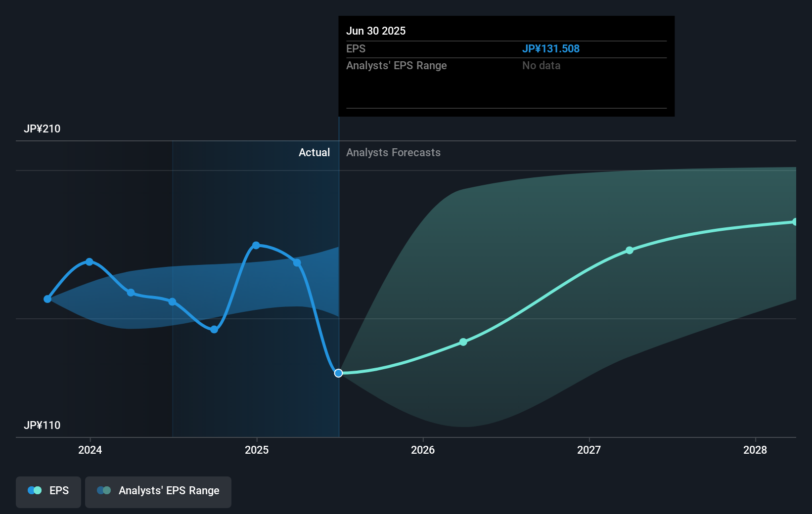Toggle the Analysts' EPS Range legend
Viewport: 812px width, 514px height.
tap(158, 492)
